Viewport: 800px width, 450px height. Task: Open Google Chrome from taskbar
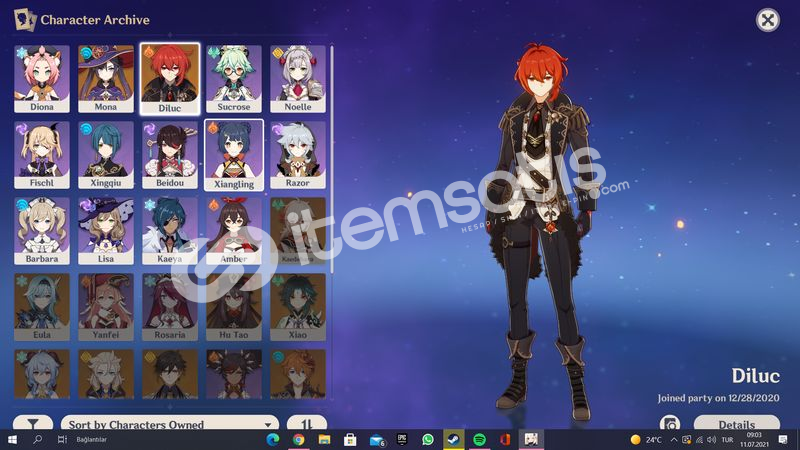[x=298, y=440]
